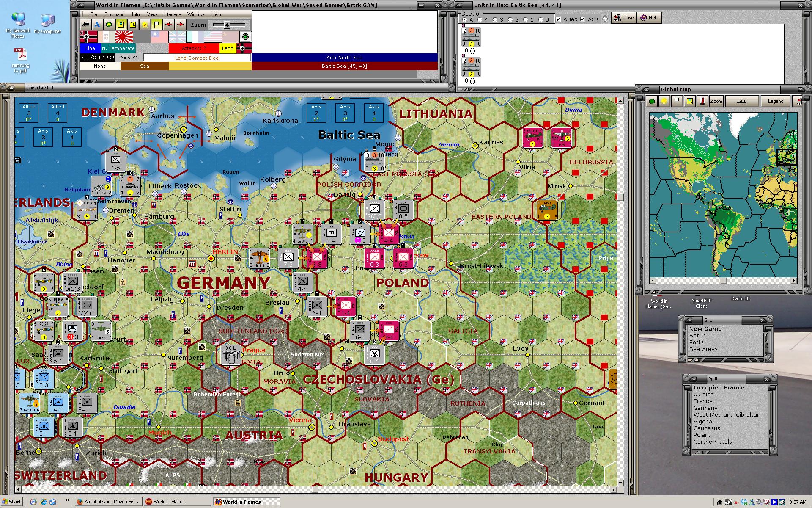The image size is (812, 508).
Task: Select the German war flag
Action: click(x=89, y=37)
